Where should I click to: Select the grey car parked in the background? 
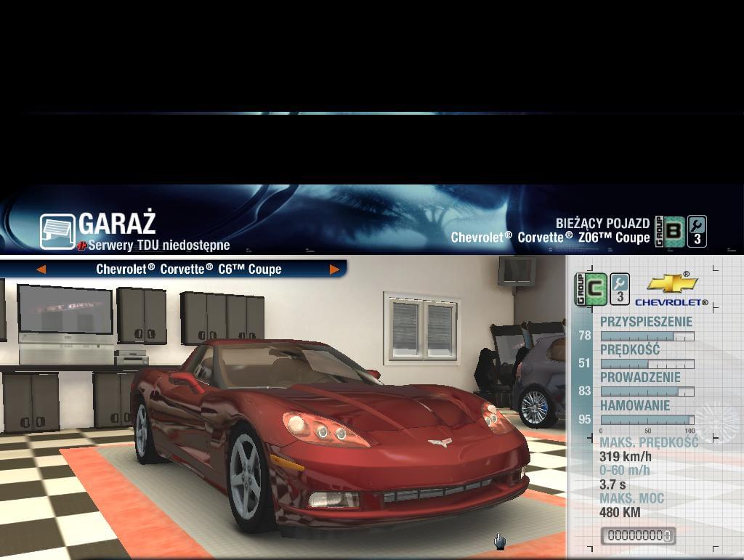pos(541,379)
